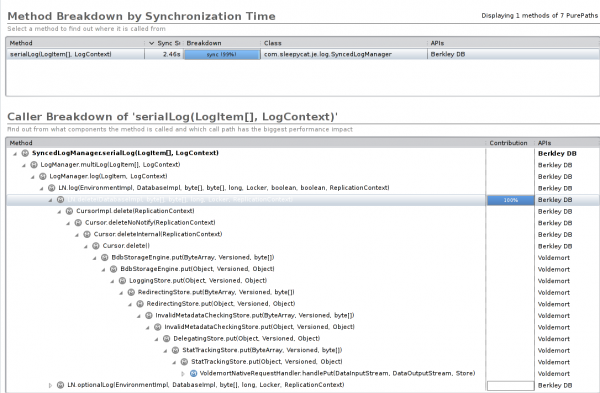Click Voldemort API cell of DelegatingStore.put row

[x=554, y=339]
